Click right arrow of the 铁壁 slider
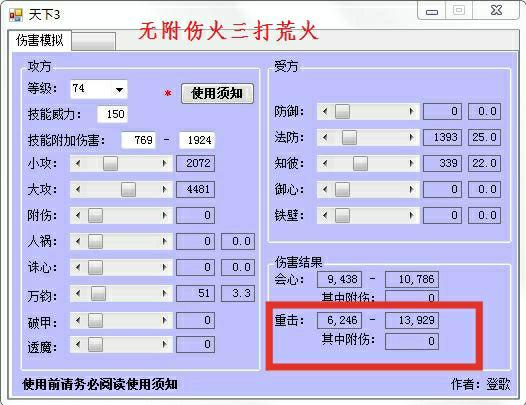Viewport: 526px width, 405px height. (x=412, y=215)
